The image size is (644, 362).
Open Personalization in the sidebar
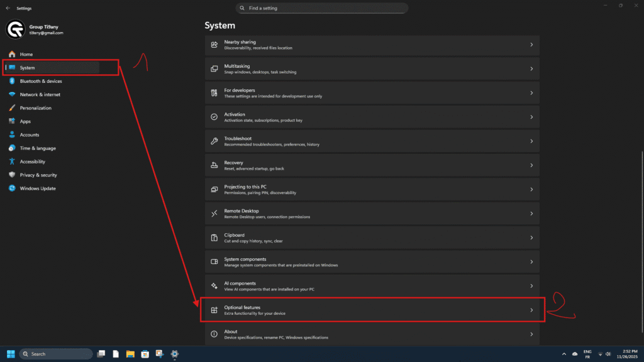pyautogui.click(x=35, y=108)
